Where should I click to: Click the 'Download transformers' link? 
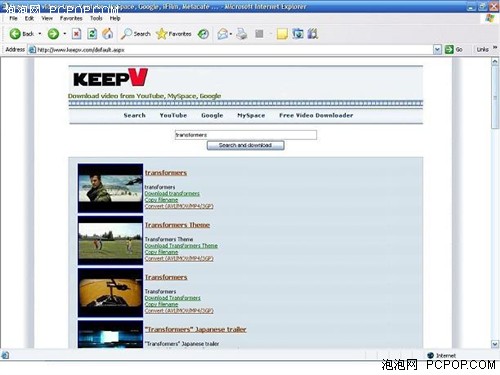point(172,193)
